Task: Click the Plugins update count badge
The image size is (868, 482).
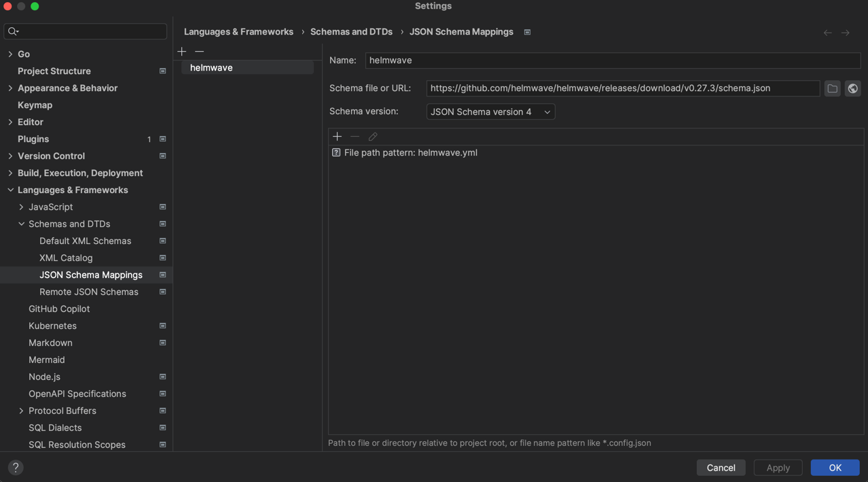Action: coord(149,139)
